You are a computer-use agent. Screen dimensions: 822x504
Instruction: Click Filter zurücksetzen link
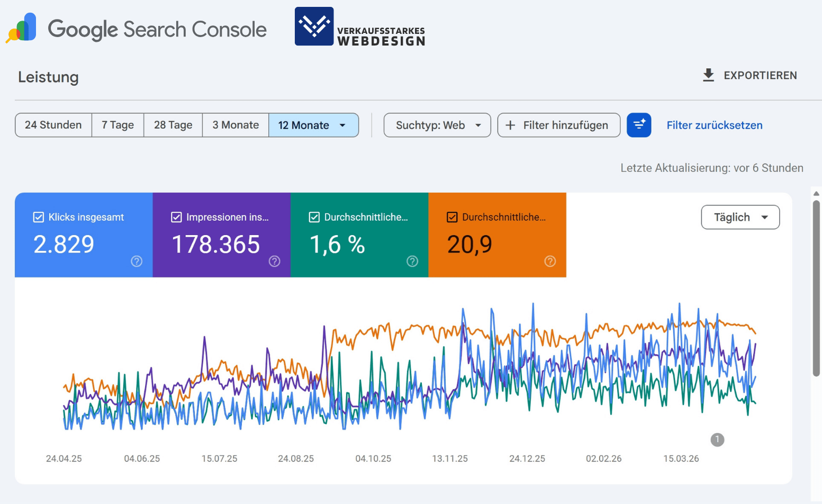tap(714, 125)
